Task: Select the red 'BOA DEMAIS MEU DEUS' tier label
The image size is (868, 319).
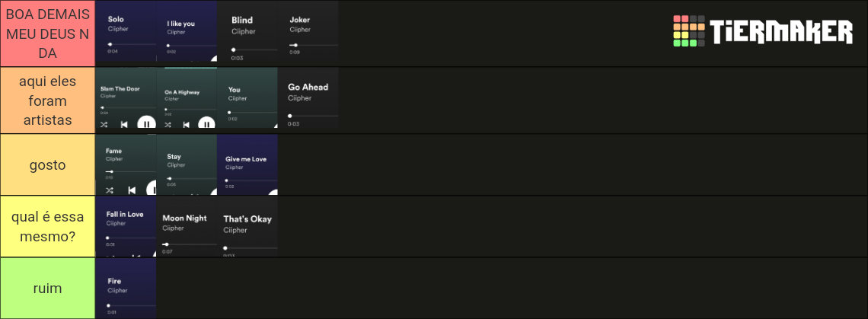Action: [48, 33]
